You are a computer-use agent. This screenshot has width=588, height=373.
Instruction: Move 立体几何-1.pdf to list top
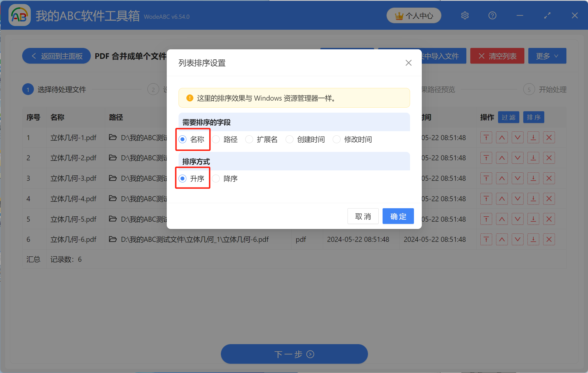point(486,138)
